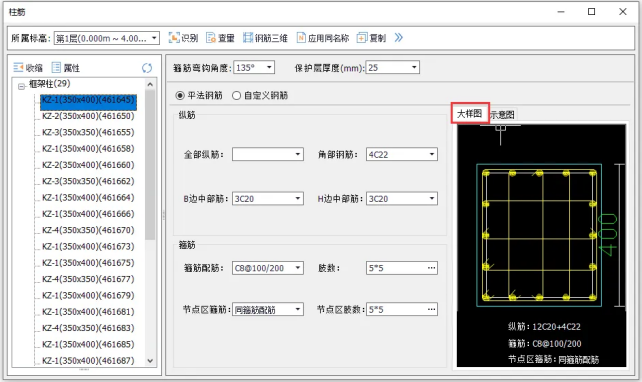Viewport: 642px width, 382px height.
Task: Select KZ-3(350x350)(461655) in the tree
Action: click(88, 132)
